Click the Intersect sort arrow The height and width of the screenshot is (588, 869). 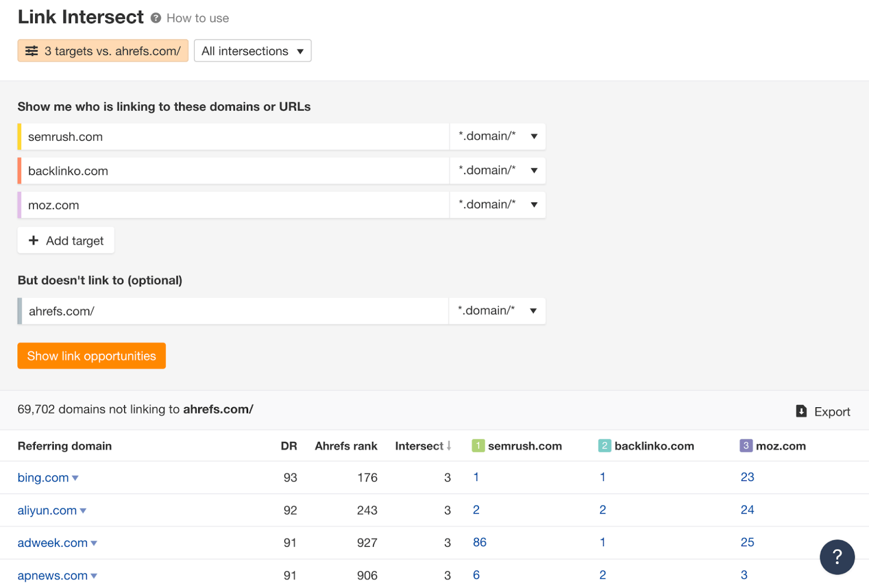pos(449,446)
